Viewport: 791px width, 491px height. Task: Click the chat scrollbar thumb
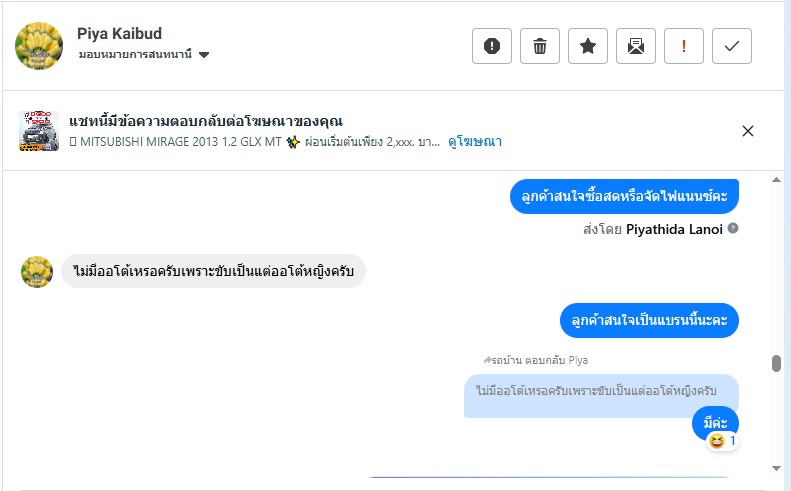click(777, 363)
